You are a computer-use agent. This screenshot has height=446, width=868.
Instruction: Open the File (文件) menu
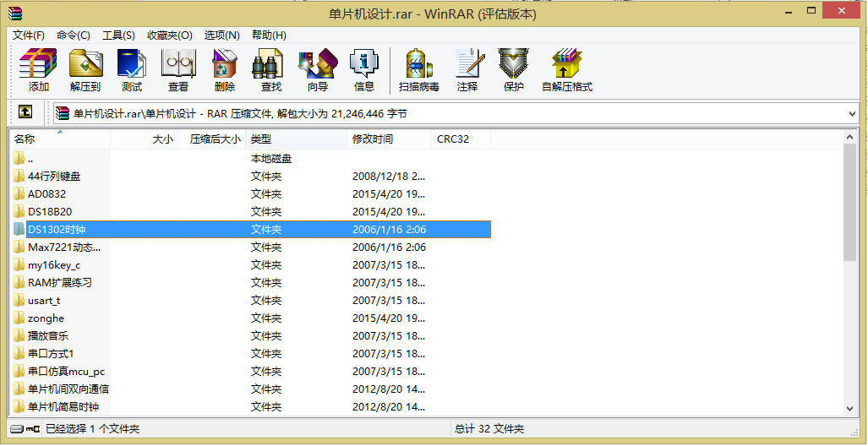pos(29,35)
